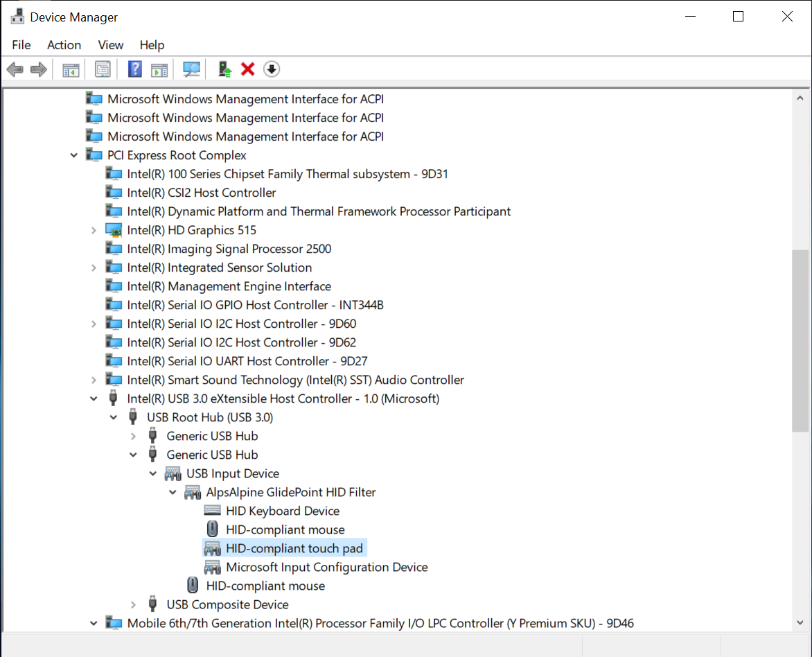The image size is (812, 657).
Task: Click the Show/Hide Console Tree icon
Action: 71,69
